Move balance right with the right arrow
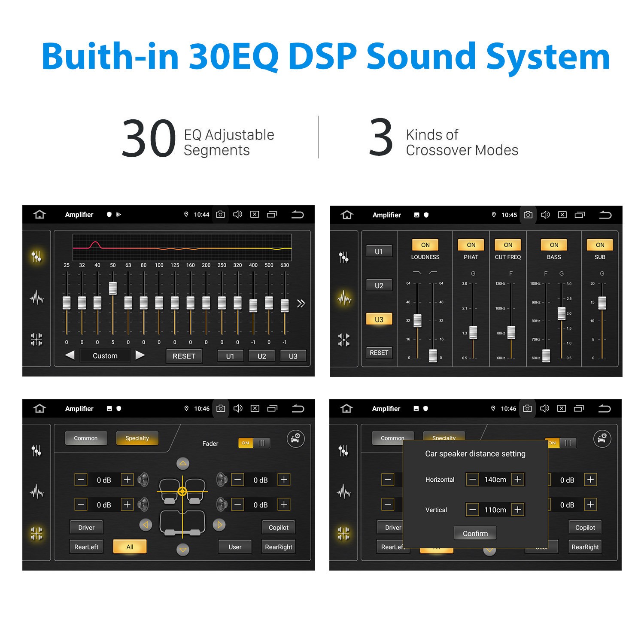 pyautogui.click(x=219, y=525)
